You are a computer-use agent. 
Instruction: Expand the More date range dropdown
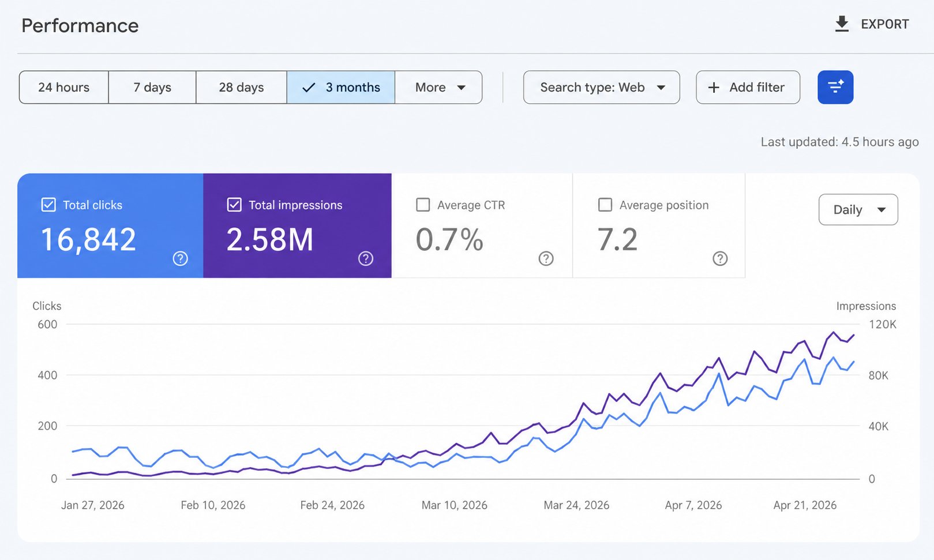[439, 88]
